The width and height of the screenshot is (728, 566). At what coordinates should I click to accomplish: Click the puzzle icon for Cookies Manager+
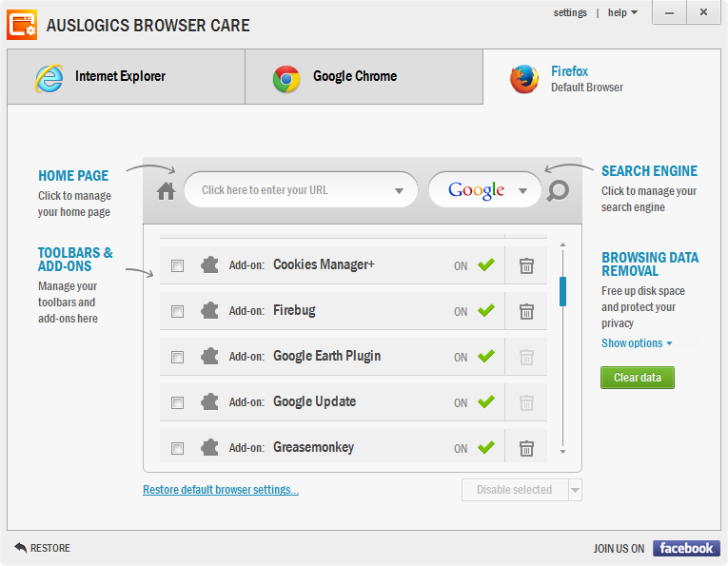(x=209, y=264)
